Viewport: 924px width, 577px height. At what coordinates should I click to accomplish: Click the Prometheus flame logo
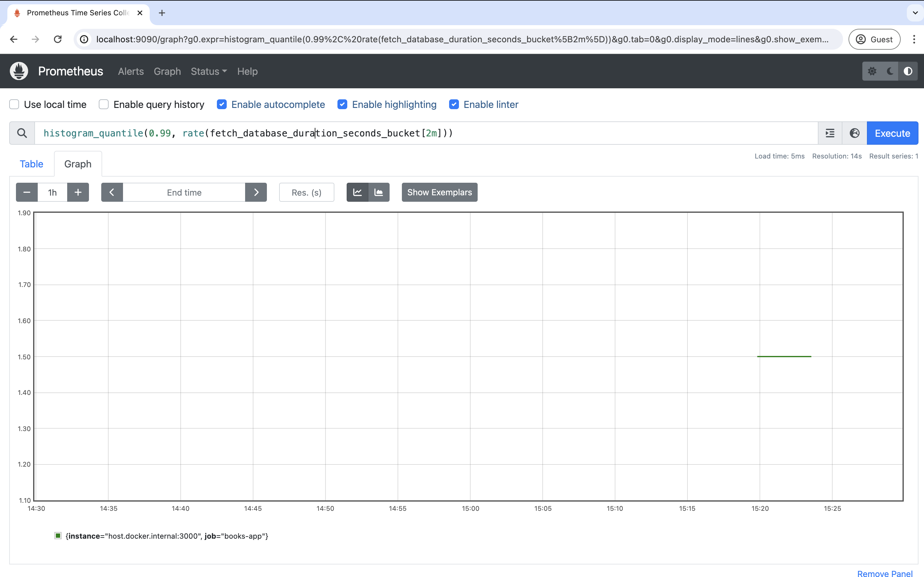click(19, 71)
